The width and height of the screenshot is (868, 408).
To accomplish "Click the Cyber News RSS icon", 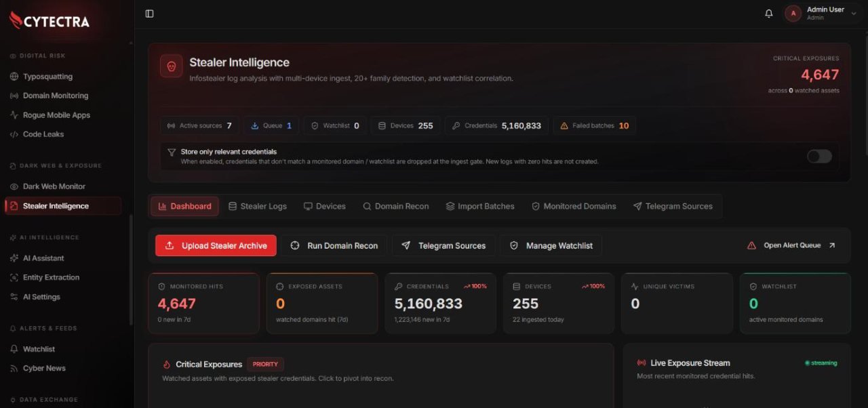I will 14,368.
